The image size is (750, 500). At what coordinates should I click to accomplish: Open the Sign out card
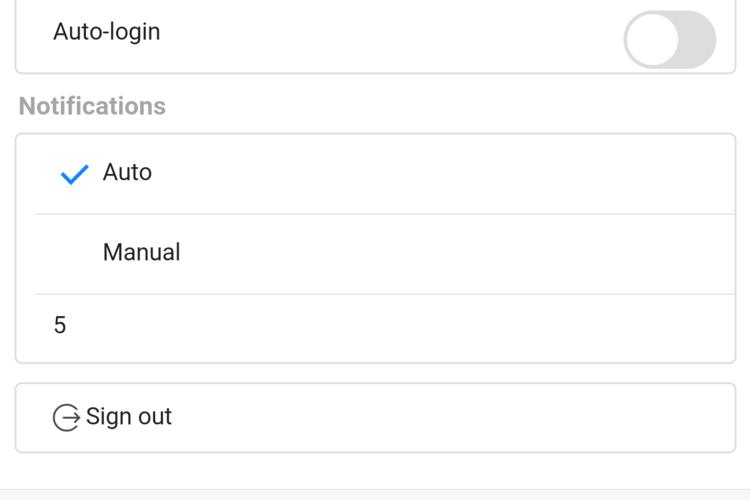pos(375,418)
